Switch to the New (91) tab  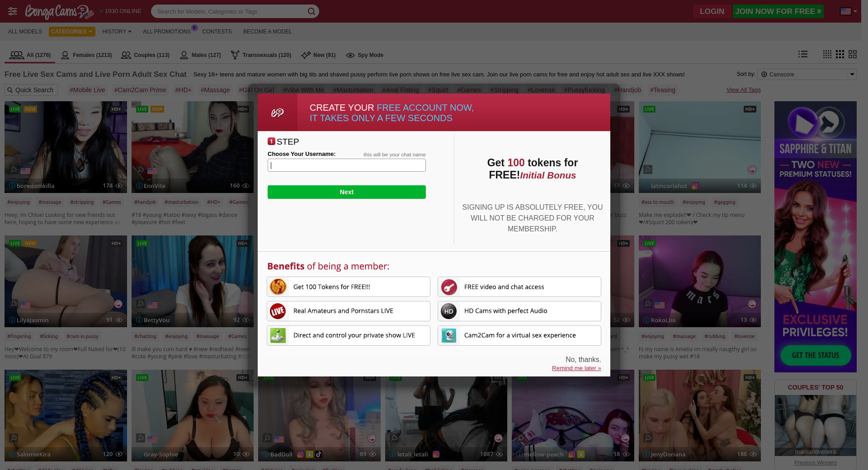tap(318, 55)
